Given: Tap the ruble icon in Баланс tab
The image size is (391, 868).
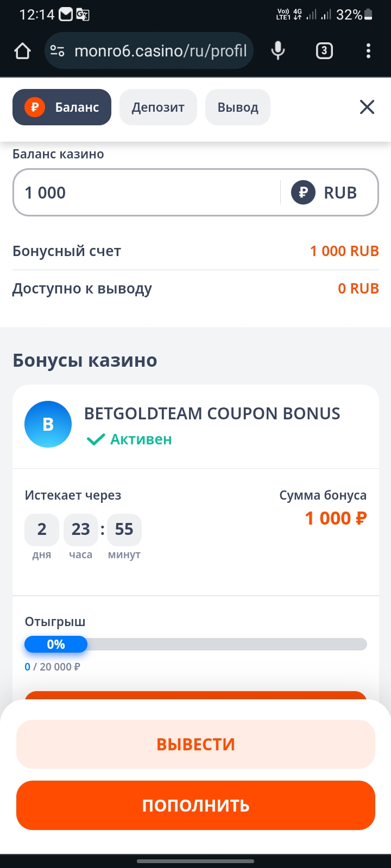Looking at the screenshot, I should (35, 107).
